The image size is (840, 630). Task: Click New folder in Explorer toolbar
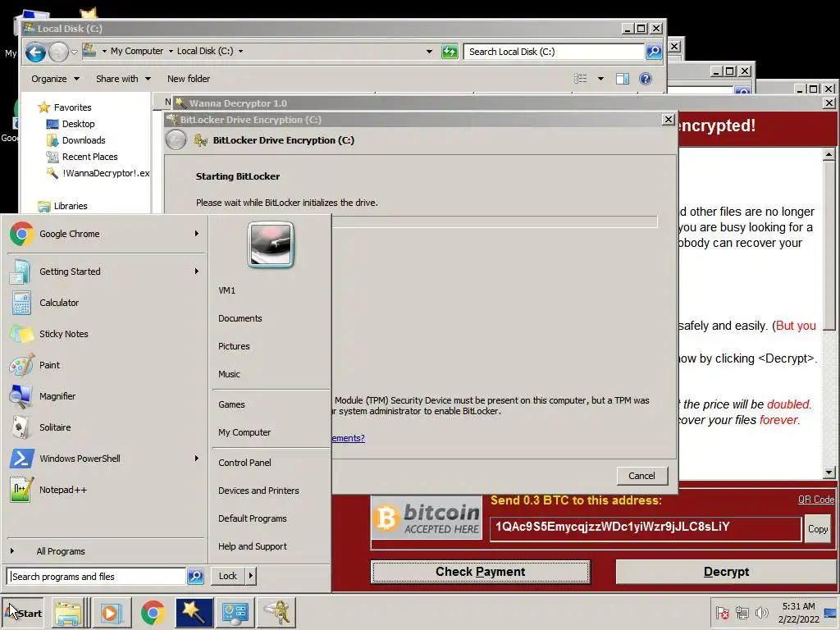pyautogui.click(x=189, y=79)
